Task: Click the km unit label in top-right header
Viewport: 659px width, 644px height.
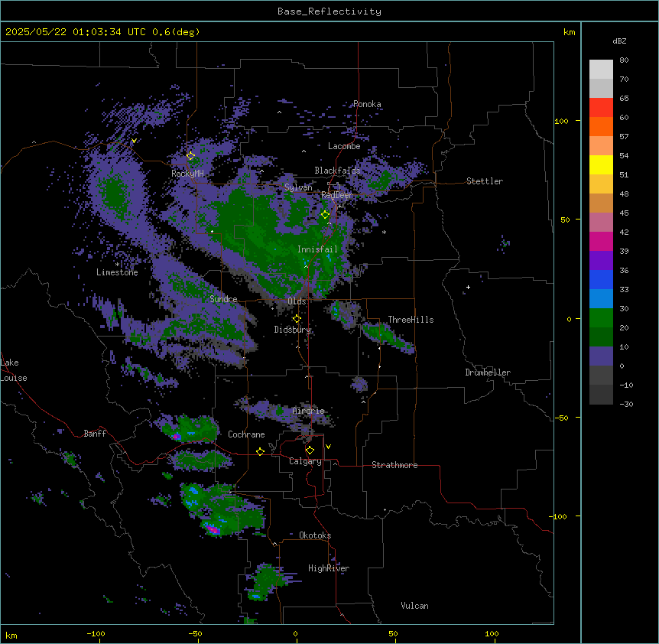Action: (570, 32)
